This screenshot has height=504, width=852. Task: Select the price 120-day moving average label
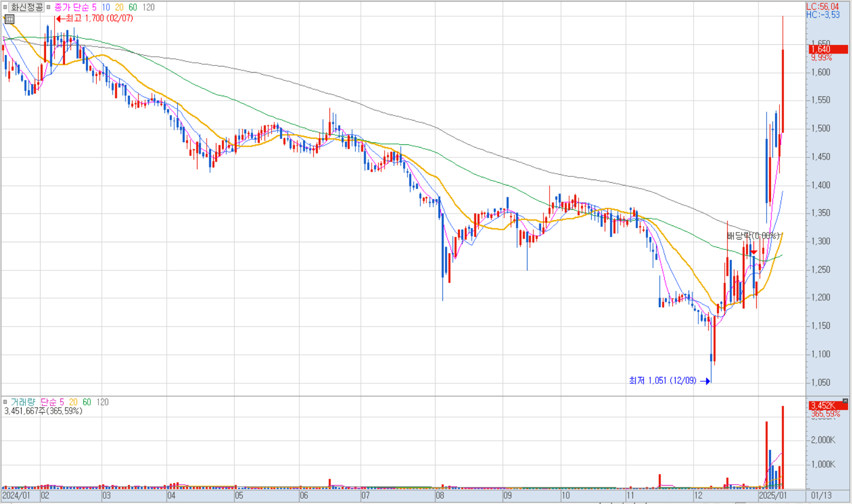(148, 7)
